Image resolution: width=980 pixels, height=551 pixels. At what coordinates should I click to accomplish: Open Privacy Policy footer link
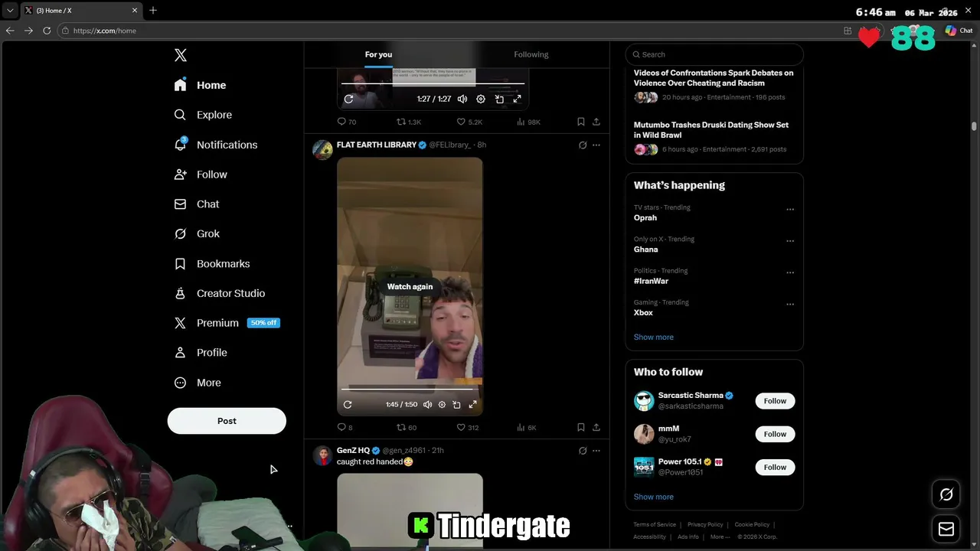[705, 524]
